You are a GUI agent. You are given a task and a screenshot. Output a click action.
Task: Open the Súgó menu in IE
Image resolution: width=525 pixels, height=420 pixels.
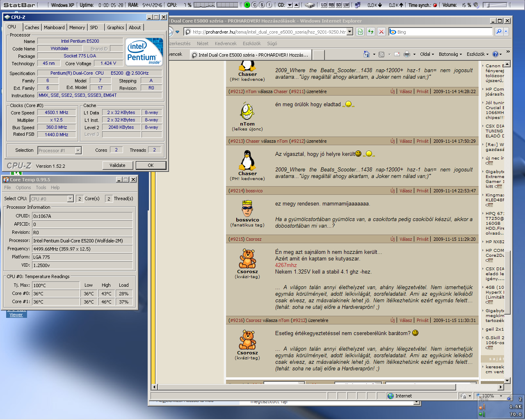[272, 43]
